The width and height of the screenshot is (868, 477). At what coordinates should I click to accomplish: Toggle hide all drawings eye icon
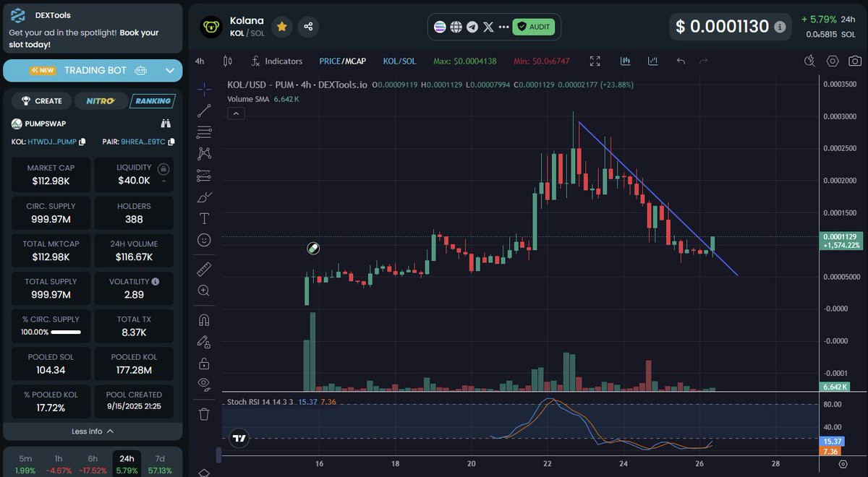tap(204, 384)
